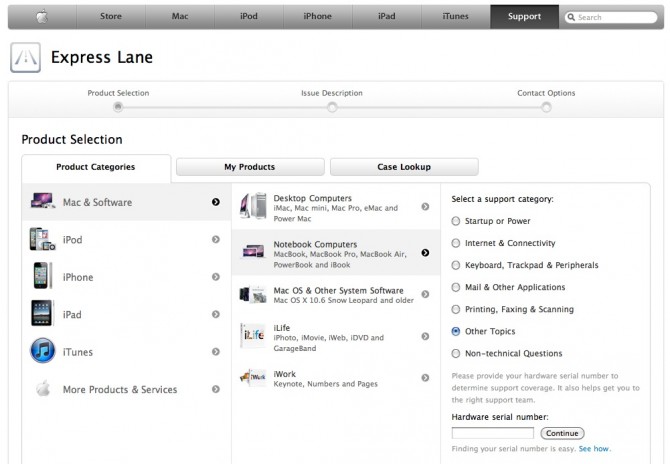Click the Notebook Computers MacBook icon

click(x=253, y=252)
